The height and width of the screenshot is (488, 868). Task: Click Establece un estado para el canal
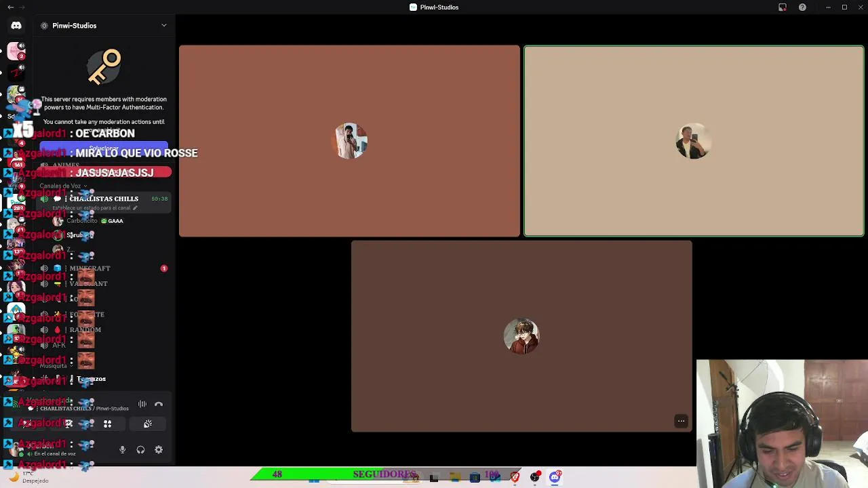[x=92, y=208]
